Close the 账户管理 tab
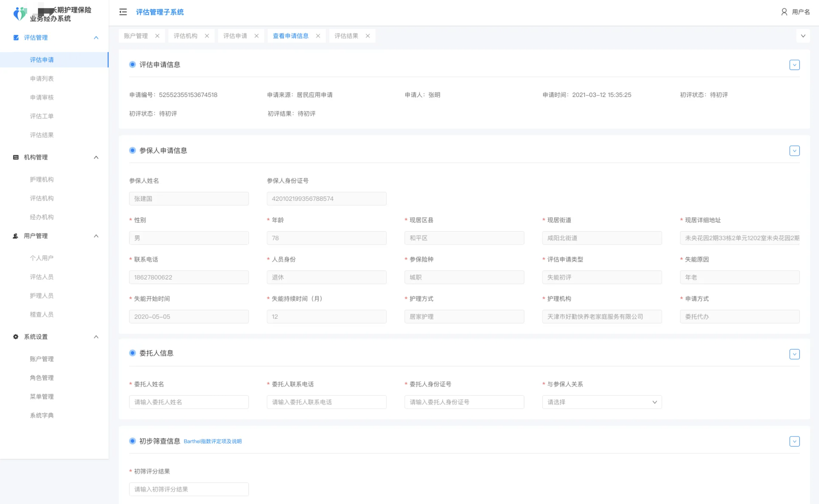 (x=157, y=36)
